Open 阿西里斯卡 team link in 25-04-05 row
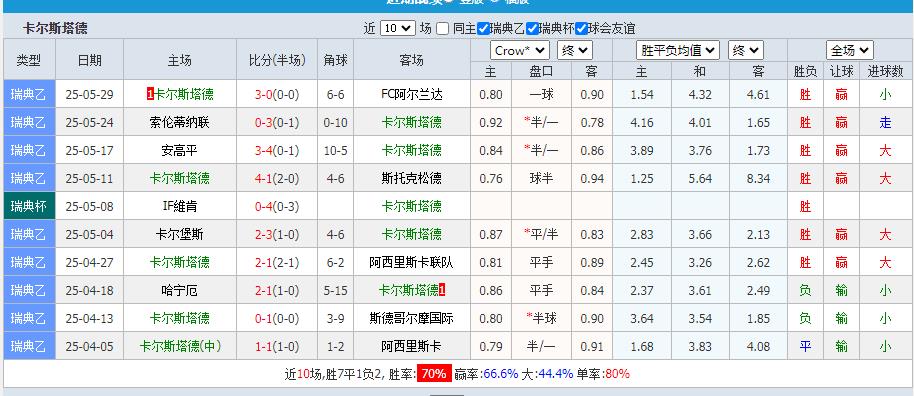The image size is (914, 396). pos(412,346)
